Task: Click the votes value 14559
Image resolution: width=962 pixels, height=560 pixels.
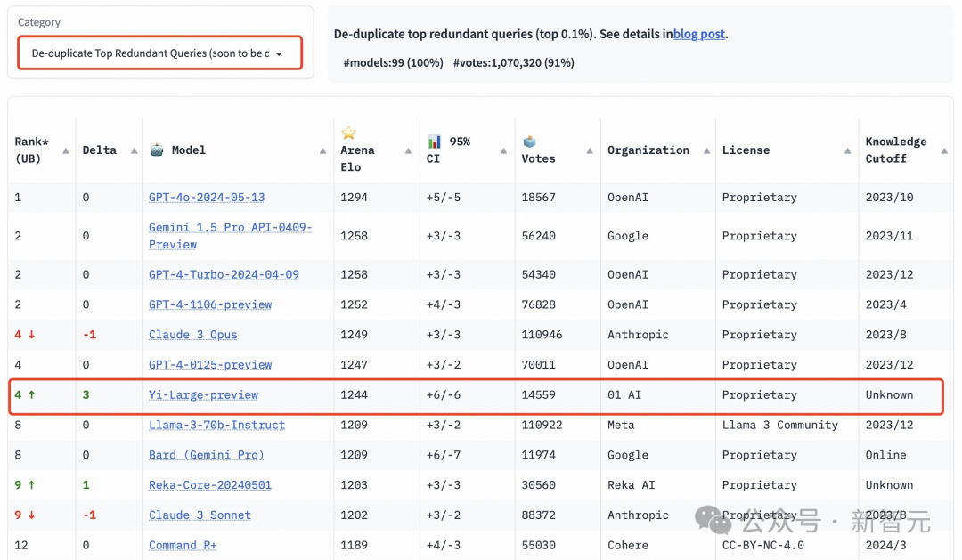Action: [x=538, y=395]
